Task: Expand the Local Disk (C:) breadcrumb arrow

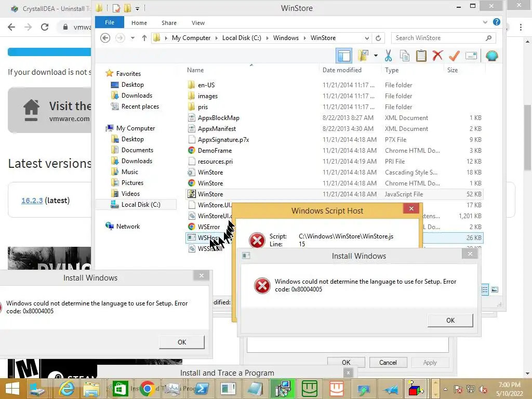Action: coord(268,38)
